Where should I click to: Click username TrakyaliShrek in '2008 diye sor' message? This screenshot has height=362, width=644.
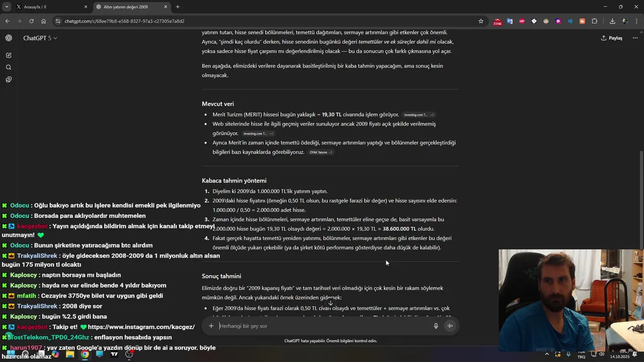pos(37,306)
